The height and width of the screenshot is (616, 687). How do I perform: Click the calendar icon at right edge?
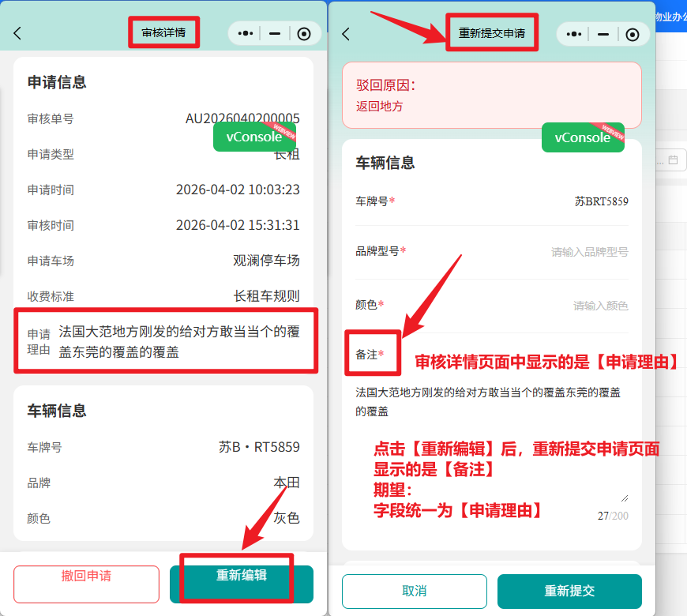coord(673,160)
